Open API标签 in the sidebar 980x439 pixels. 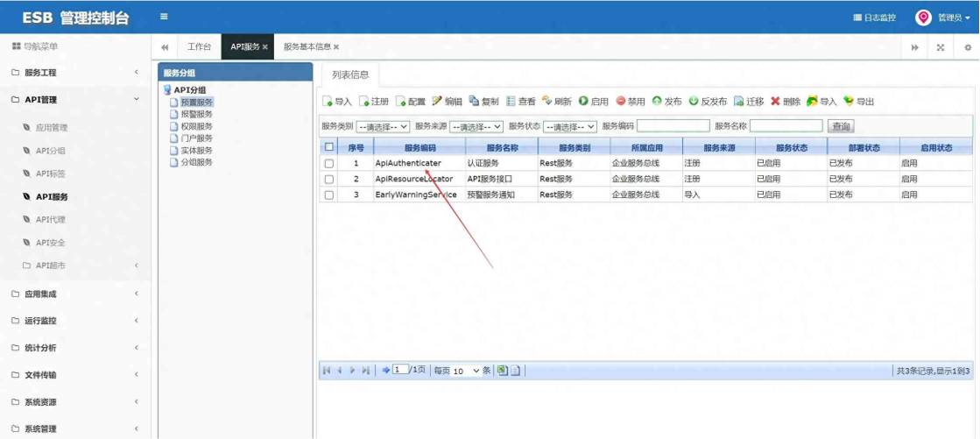(50, 173)
